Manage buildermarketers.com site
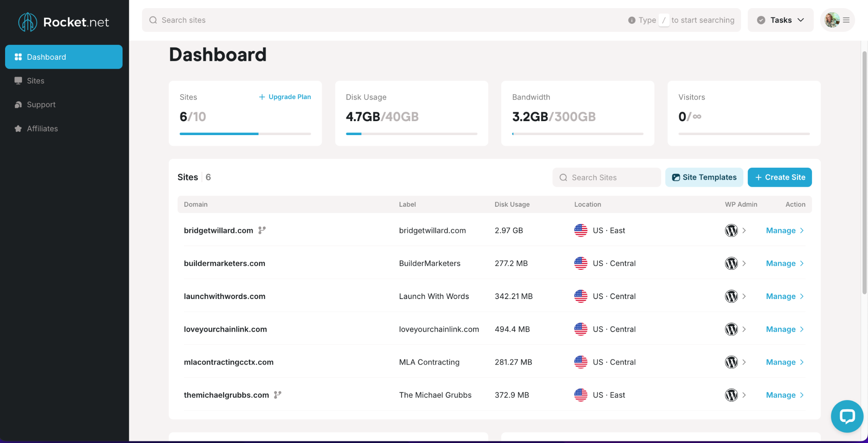 (785, 263)
